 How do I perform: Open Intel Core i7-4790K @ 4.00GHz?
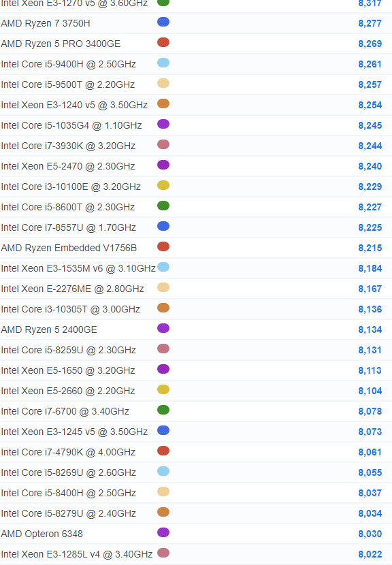[x=68, y=452]
